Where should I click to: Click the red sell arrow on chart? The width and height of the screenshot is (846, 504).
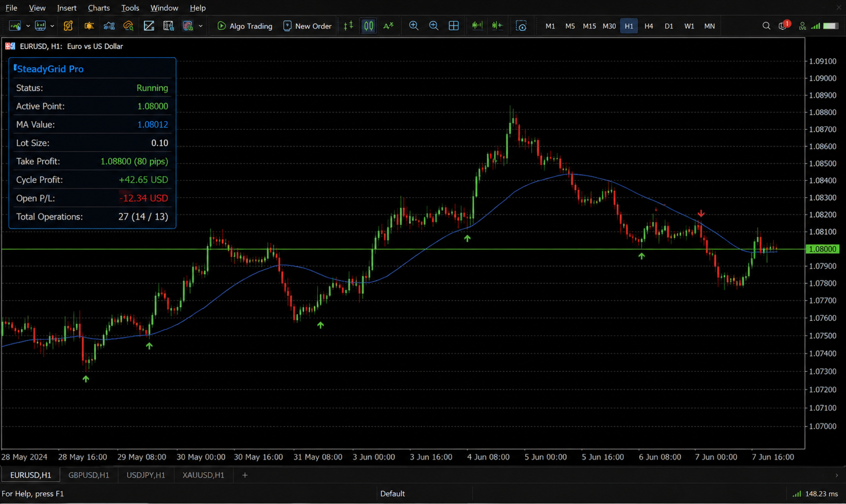pos(701,213)
